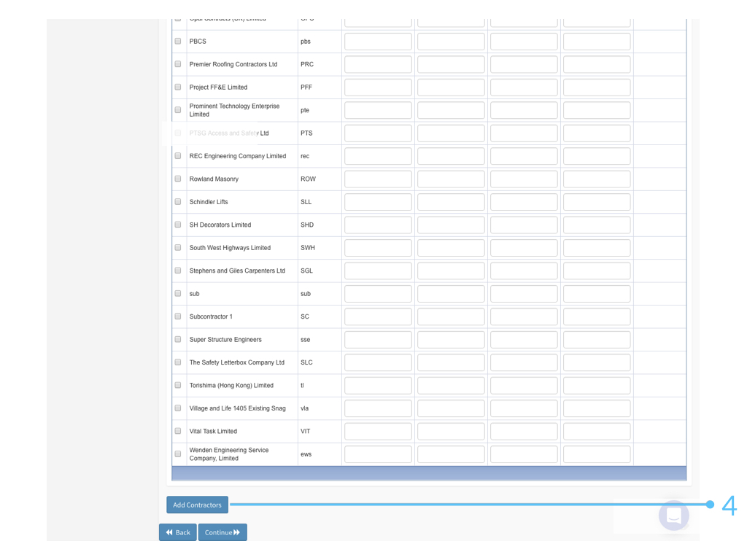Click the 'ews' code cell
The image size is (747, 560).
pyautogui.click(x=306, y=454)
